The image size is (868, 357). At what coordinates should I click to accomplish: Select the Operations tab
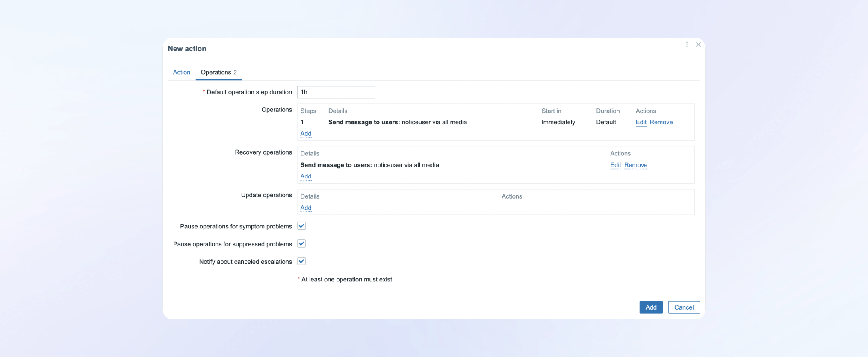click(218, 72)
